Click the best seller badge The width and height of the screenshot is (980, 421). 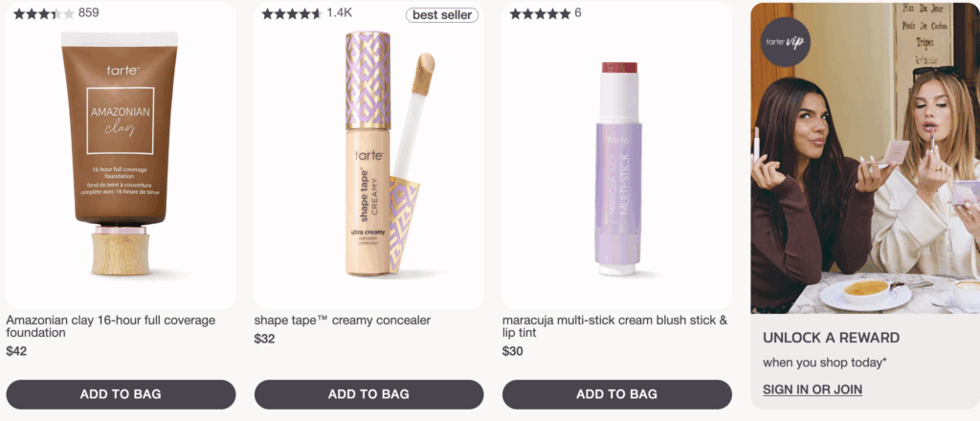(442, 15)
